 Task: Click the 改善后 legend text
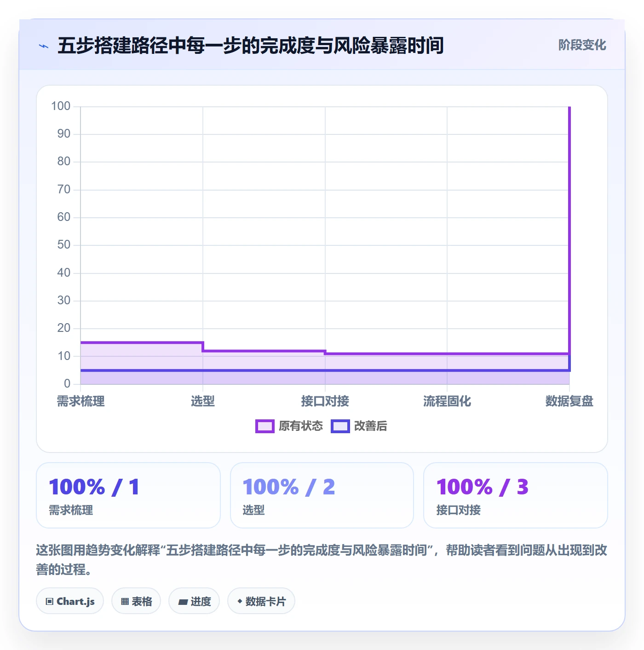pyautogui.click(x=371, y=426)
